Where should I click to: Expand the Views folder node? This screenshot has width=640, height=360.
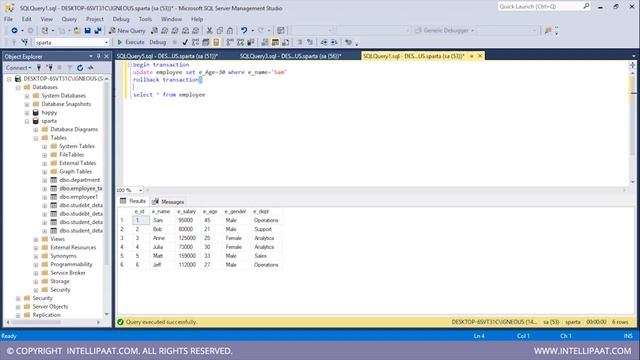(x=36, y=239)
